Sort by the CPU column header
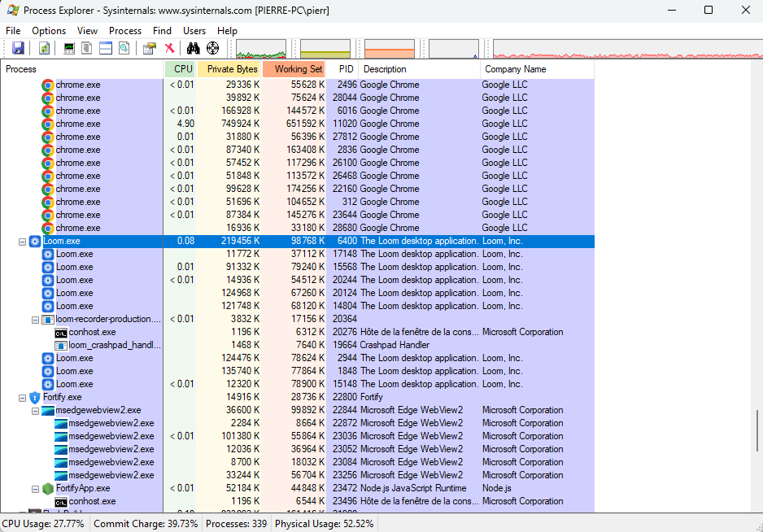Viewport: 763px width, 532px height. (x=180, y=69)
